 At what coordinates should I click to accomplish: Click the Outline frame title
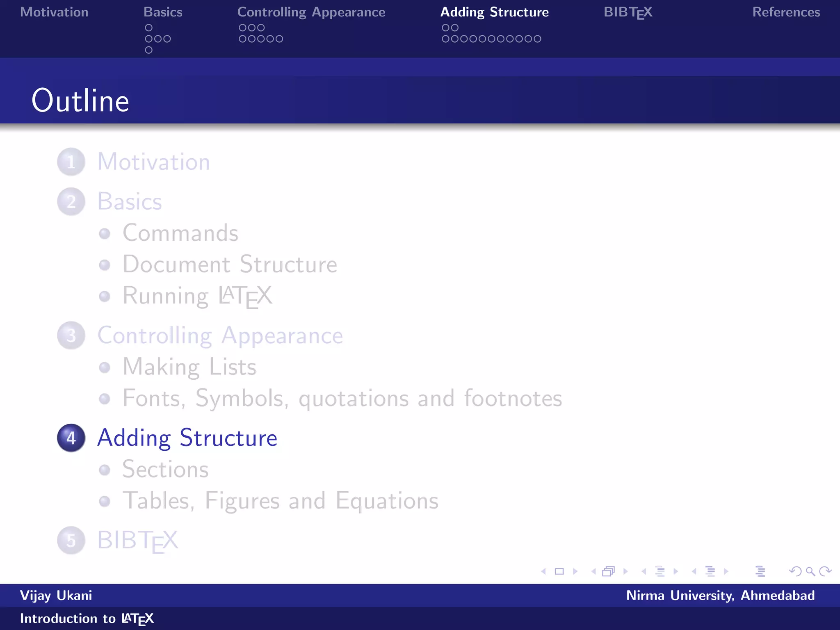coord(80,100)
